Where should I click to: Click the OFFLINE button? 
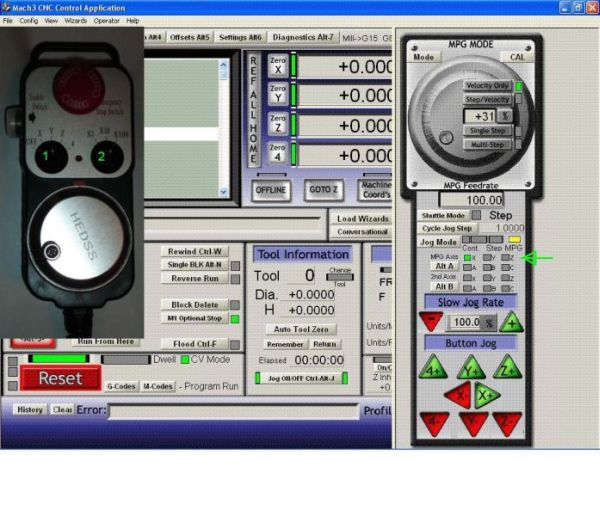click(x=271, y=190)
